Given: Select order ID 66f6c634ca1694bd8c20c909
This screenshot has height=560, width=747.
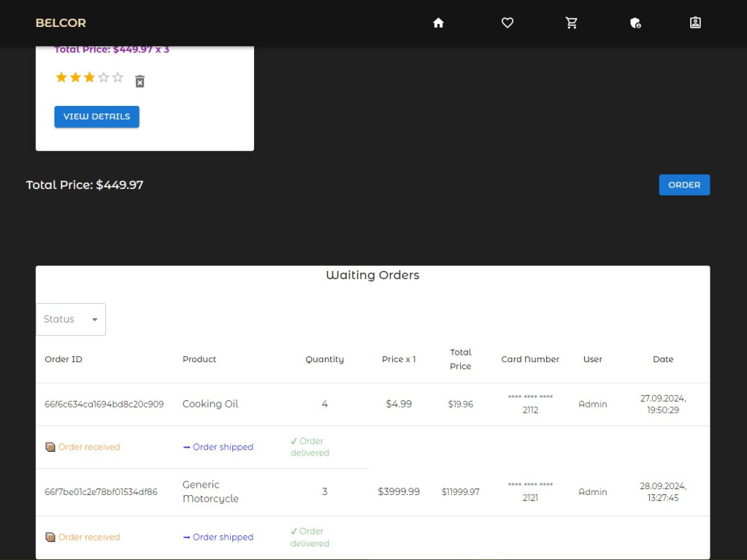Looking at the screenshot, I should point(104,404).
